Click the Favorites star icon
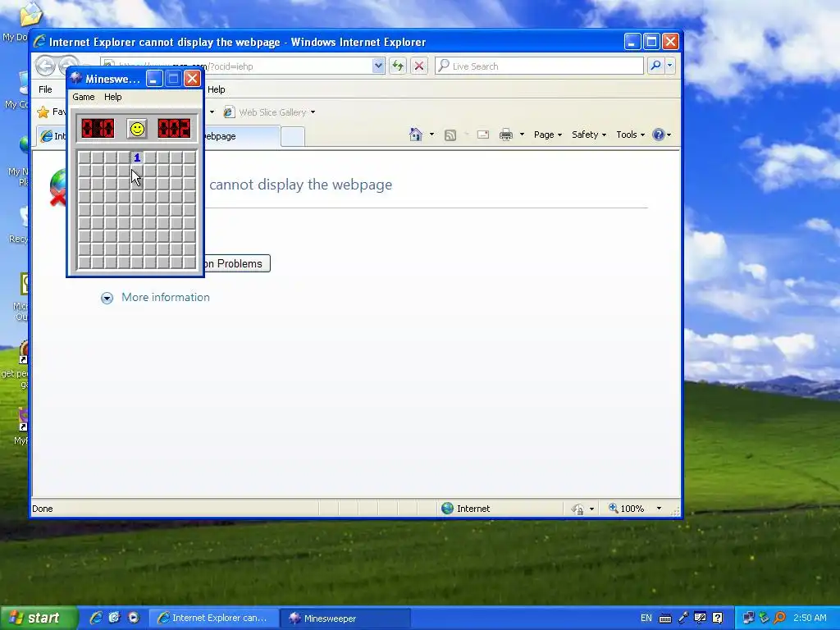Screen dimensions: 840x630 click(x=43, y=112)
